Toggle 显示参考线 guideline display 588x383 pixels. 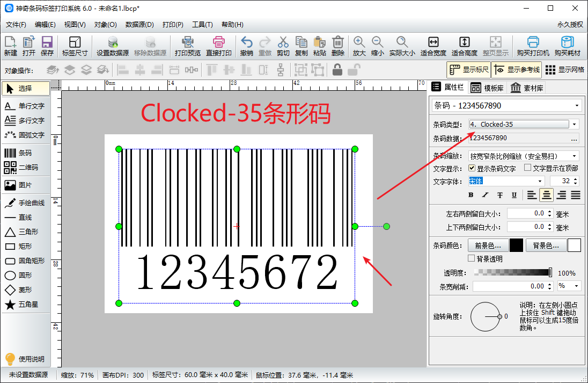pos(517,70)
